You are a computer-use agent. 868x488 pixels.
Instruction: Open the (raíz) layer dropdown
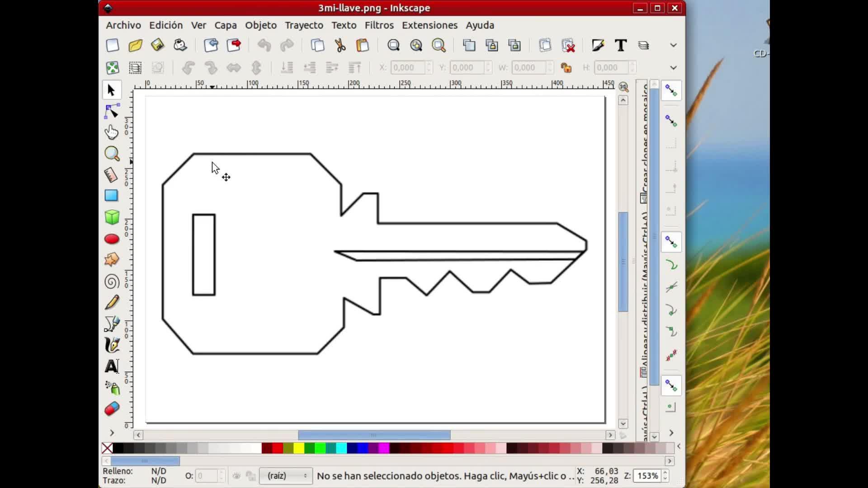coord(286,476)
